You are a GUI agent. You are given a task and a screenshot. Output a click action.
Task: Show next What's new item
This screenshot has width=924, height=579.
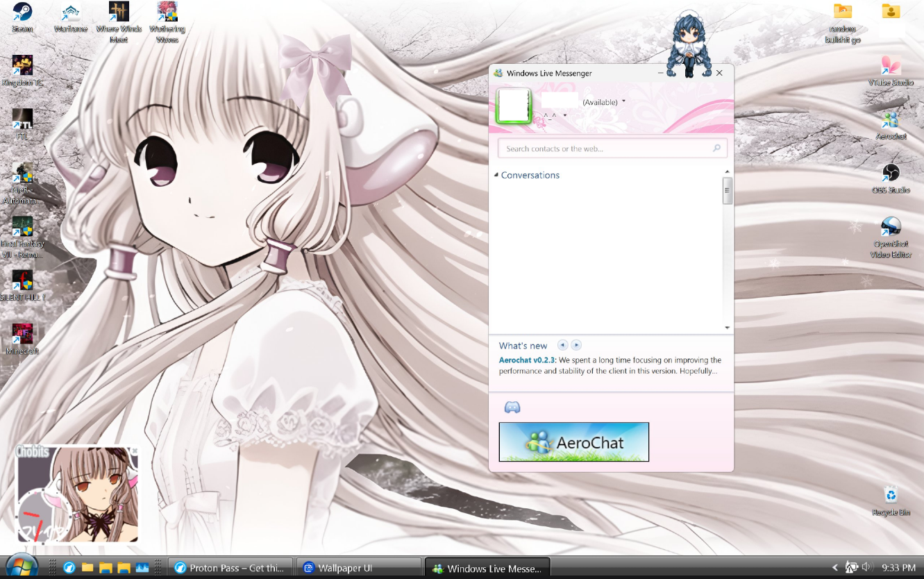tap(576, 345)
